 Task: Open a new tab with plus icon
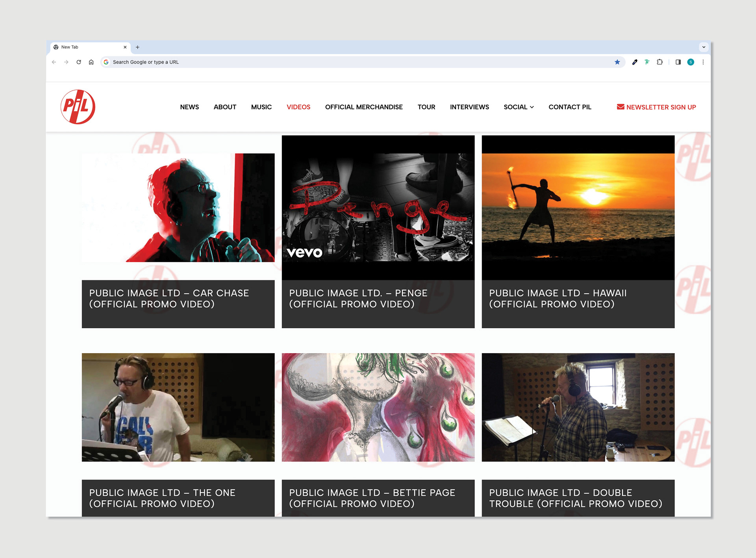coord(137,47)
